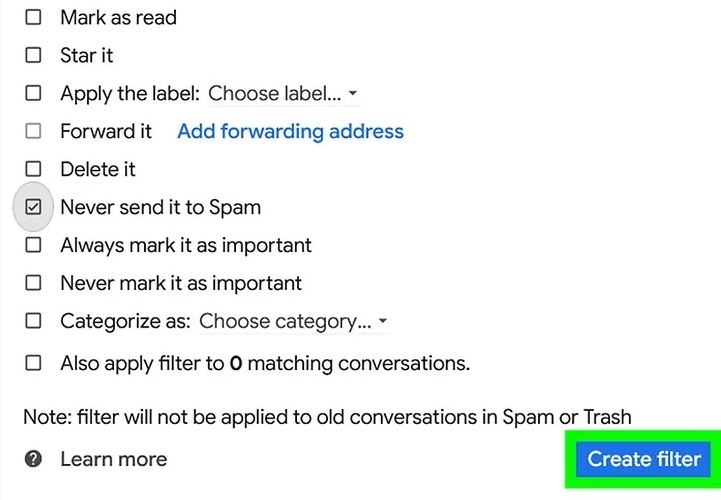Click the arrow beside 'Choose label...'
Screen dimensions: 721x500
(x=353, y=93)
